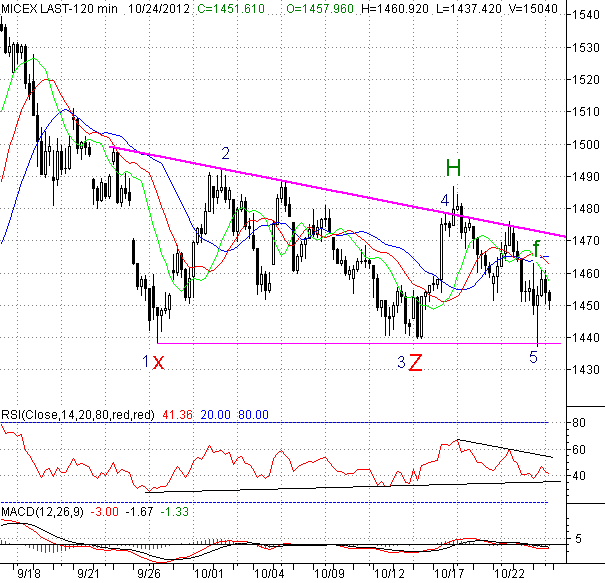Click the 1450 price axis label

click(585, 306)
